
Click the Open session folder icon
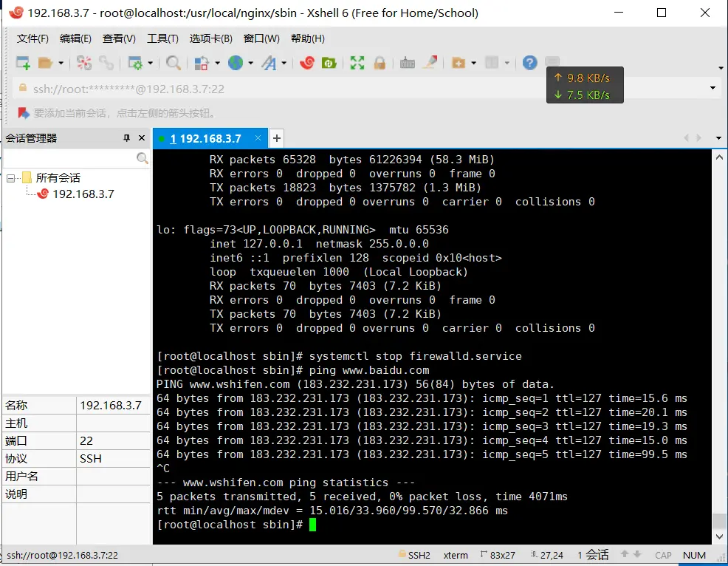pos(46,63)
